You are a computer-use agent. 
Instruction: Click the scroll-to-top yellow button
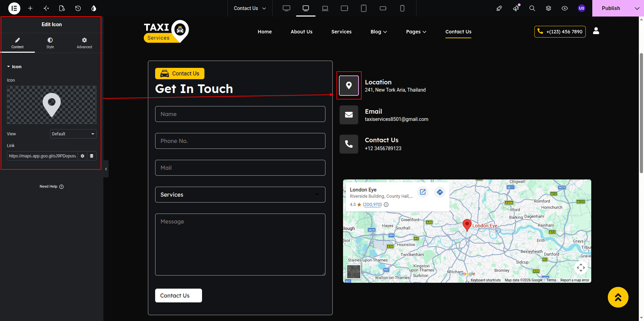click(x=618, y=297)
